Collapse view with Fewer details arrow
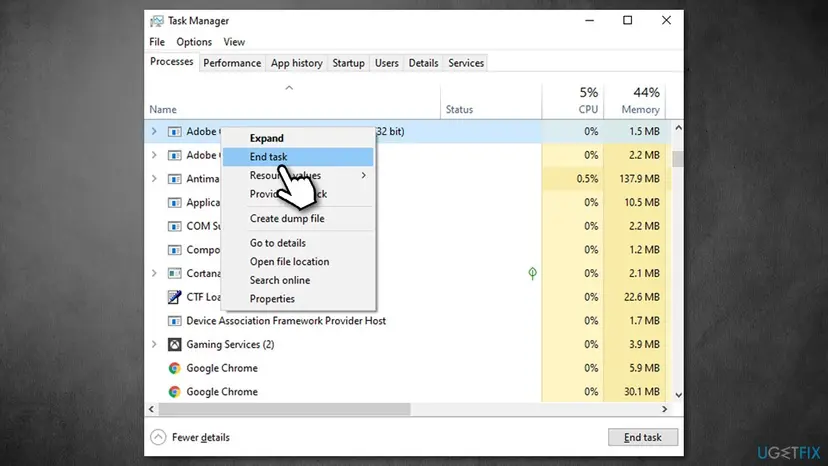 158,437
